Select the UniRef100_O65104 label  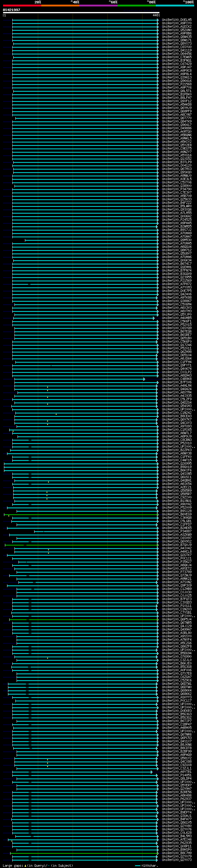tap(177, 355)
